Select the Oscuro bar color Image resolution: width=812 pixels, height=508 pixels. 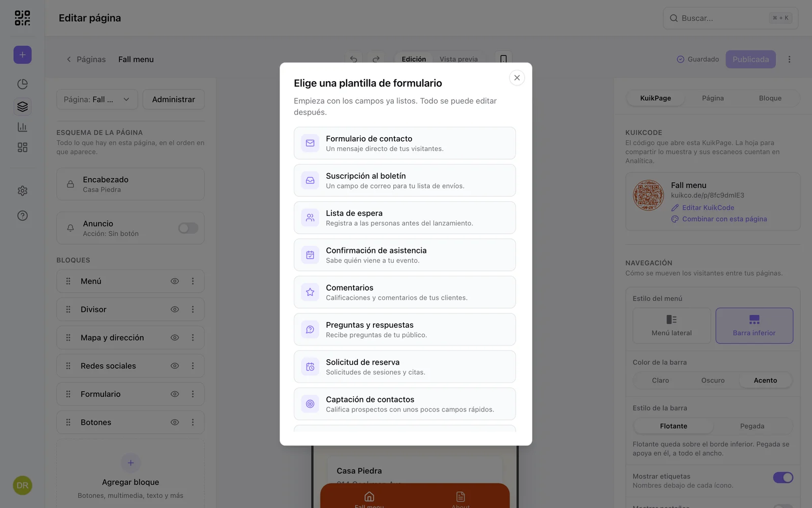[713, 380]
